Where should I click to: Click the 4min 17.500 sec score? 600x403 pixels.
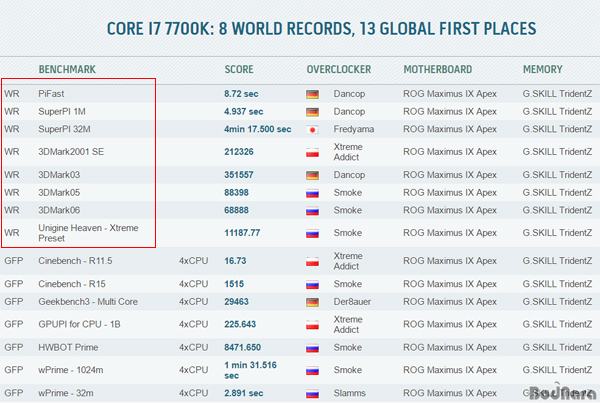258,129
